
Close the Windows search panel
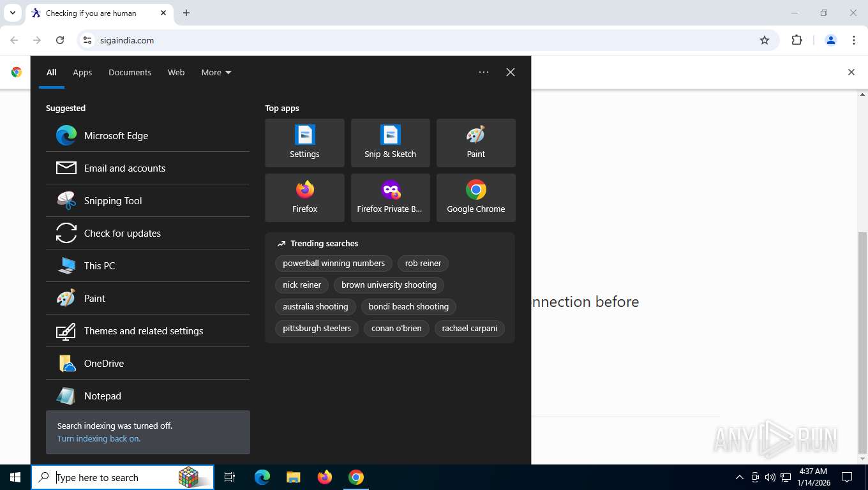(x=511, y=72)
